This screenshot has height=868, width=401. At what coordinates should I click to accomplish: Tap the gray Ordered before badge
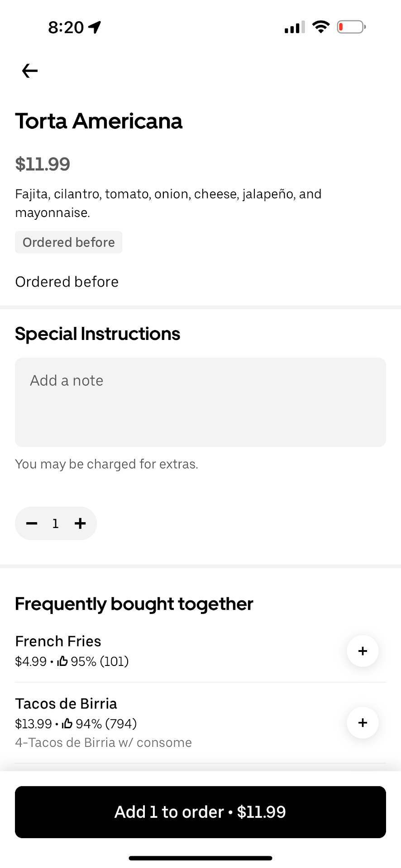[x=69, y=242]
